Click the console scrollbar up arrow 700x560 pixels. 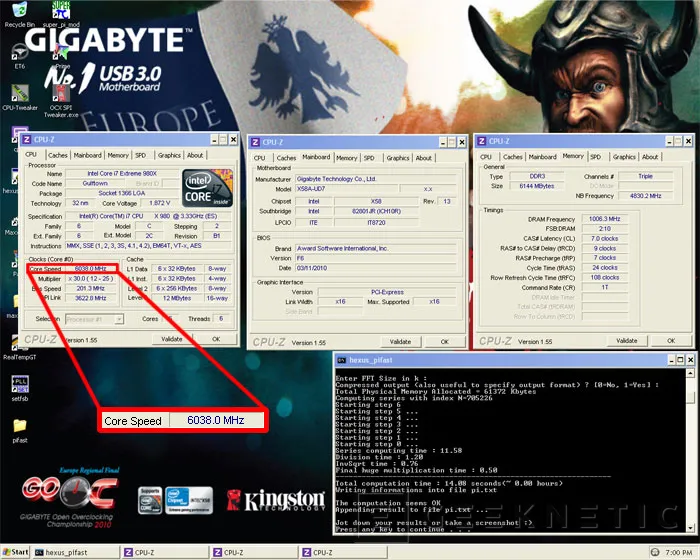point(690,373)
